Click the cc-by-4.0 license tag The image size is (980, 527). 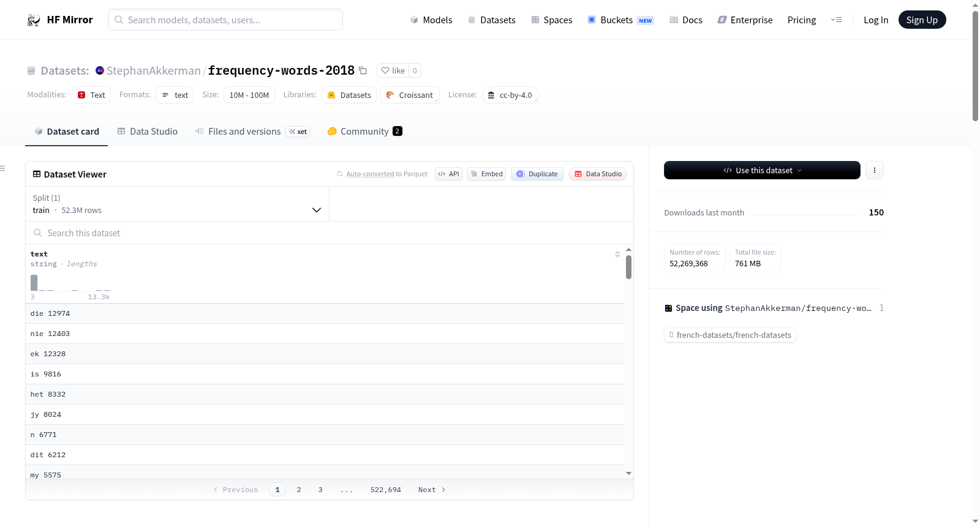tap(510, 95)
